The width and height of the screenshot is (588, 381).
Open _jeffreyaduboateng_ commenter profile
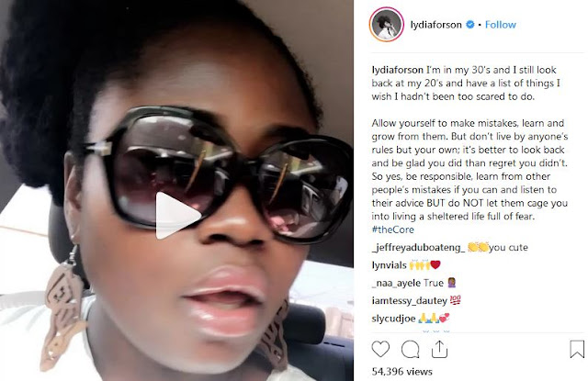pos(418,247)
